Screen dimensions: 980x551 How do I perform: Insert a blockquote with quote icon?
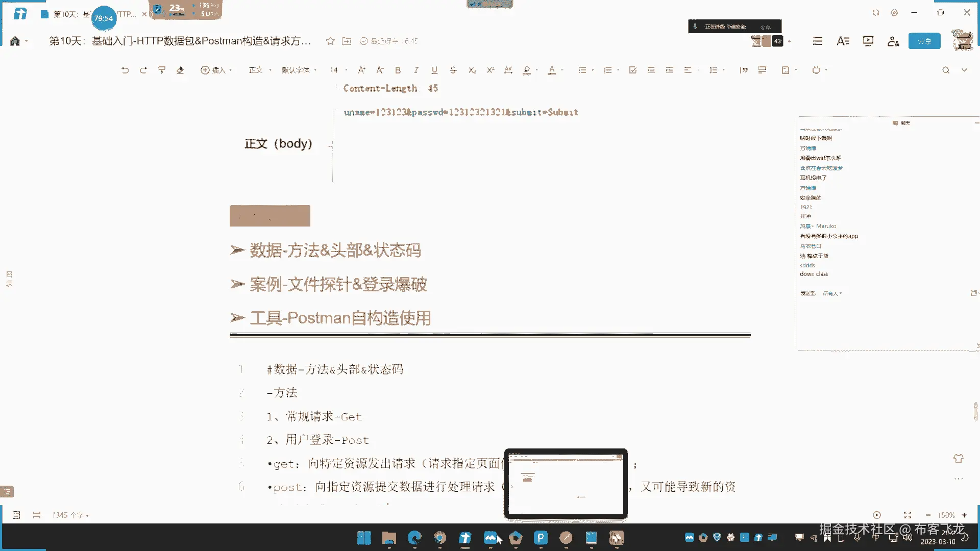pos(744,70)
